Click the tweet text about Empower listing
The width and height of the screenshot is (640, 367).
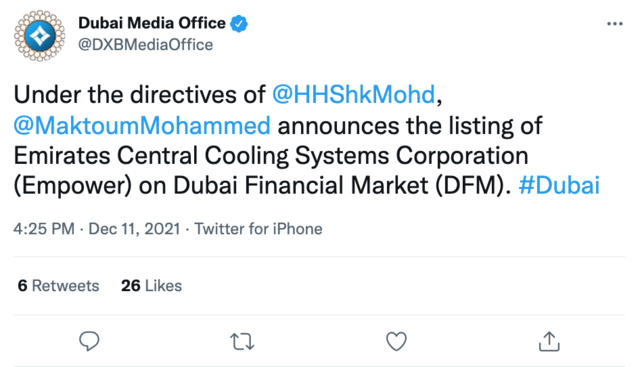[x=307, y=140]
